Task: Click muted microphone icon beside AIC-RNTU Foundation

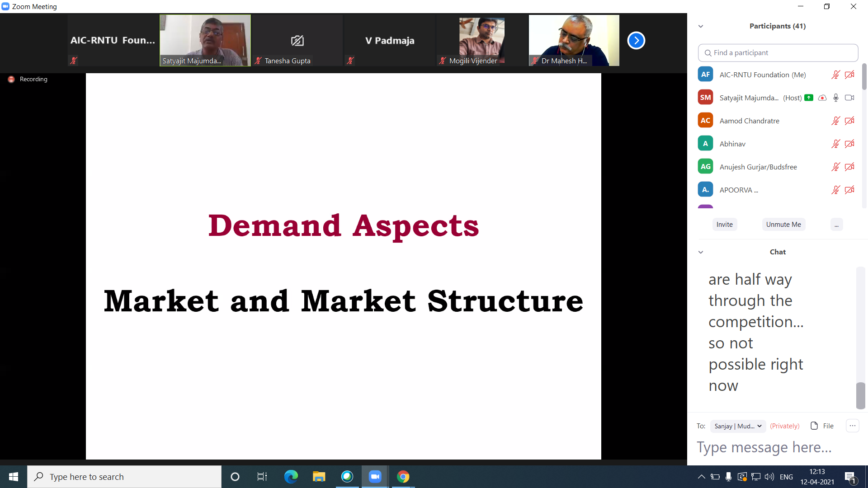Action: [835, 75]
